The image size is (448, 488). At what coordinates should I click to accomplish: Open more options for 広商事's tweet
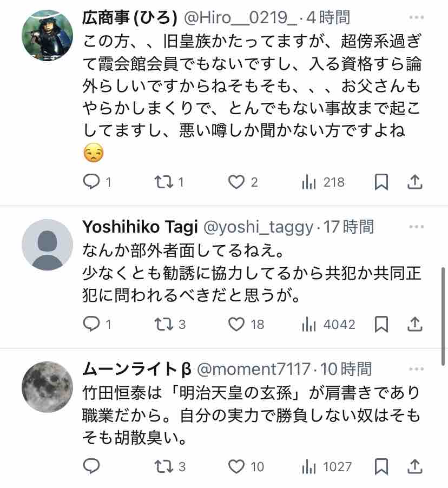pos(416,17)
